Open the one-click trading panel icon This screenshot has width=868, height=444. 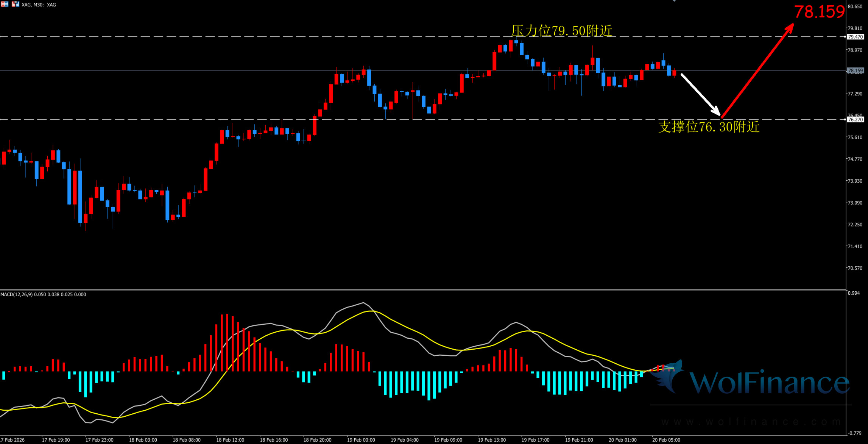(15, 4)
